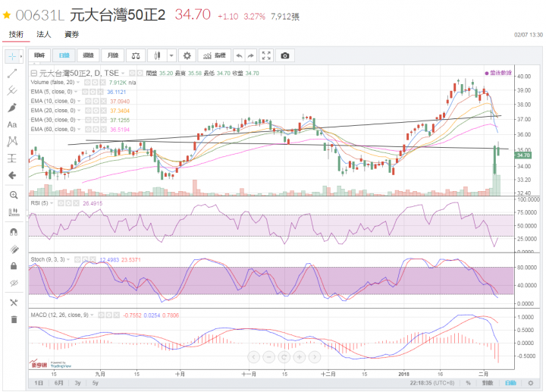Collapse the main series legend box icon
Viewport: 546px width, 392px height.
click(x=34, y=73)
